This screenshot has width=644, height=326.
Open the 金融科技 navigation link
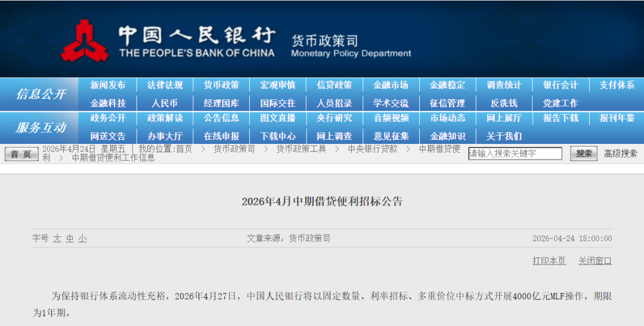click(107, 103)
